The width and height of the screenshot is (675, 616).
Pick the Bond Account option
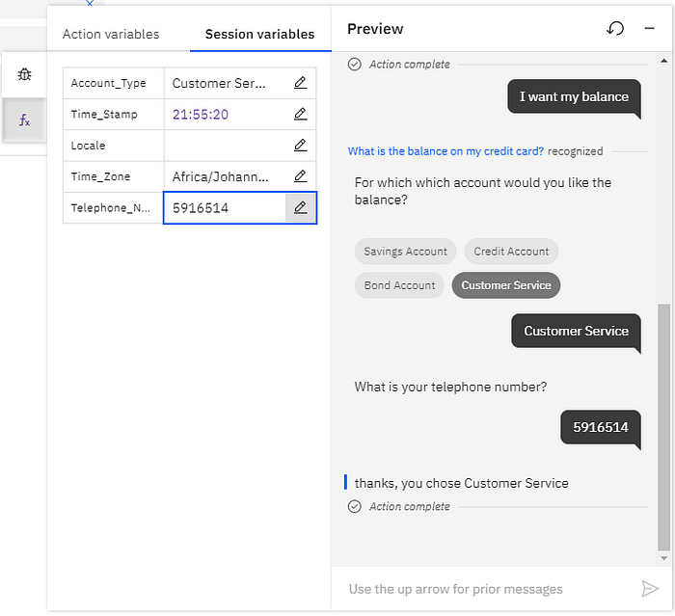tap(399, 285)
